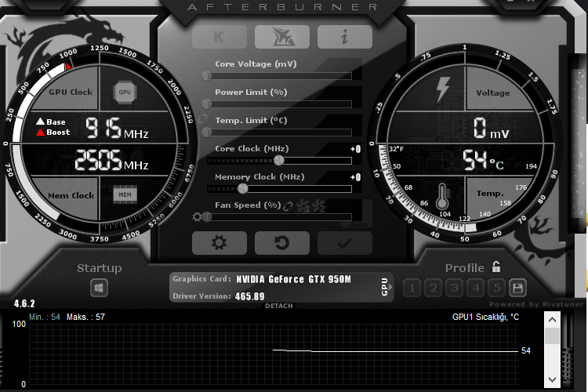This screenshot has width=588, height=392.
Task: Click the 'Maks. : 57' graph value
Action: coord(86,317)
